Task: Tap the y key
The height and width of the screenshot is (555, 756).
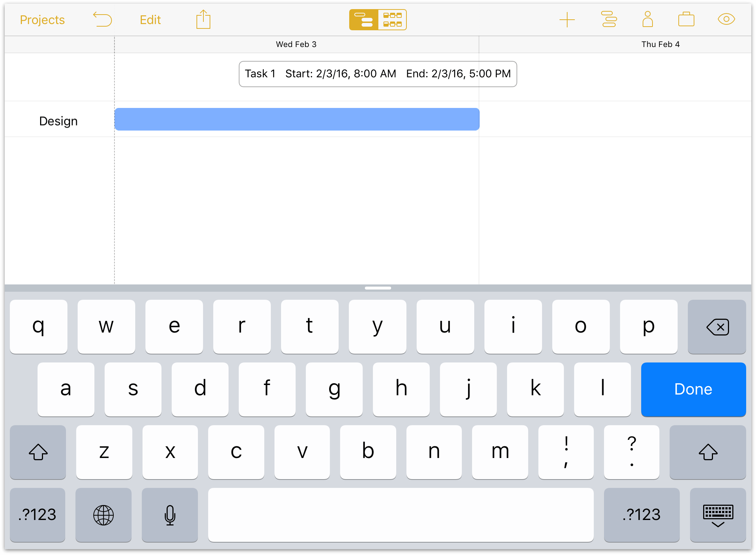Action: 378,327
